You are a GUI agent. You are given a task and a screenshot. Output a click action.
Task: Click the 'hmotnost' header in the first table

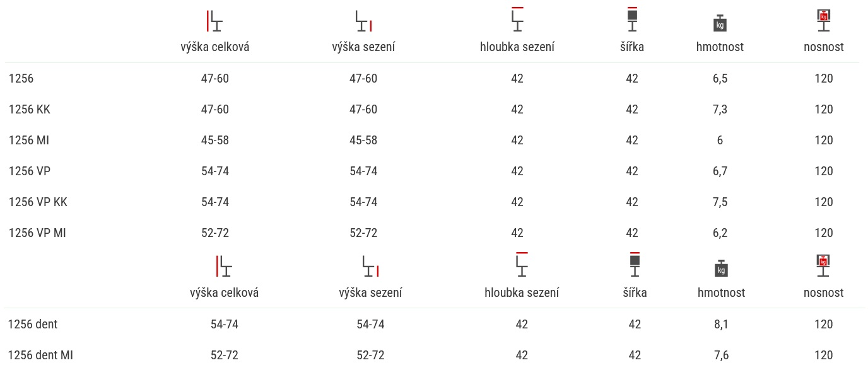[x=720, y=47]
